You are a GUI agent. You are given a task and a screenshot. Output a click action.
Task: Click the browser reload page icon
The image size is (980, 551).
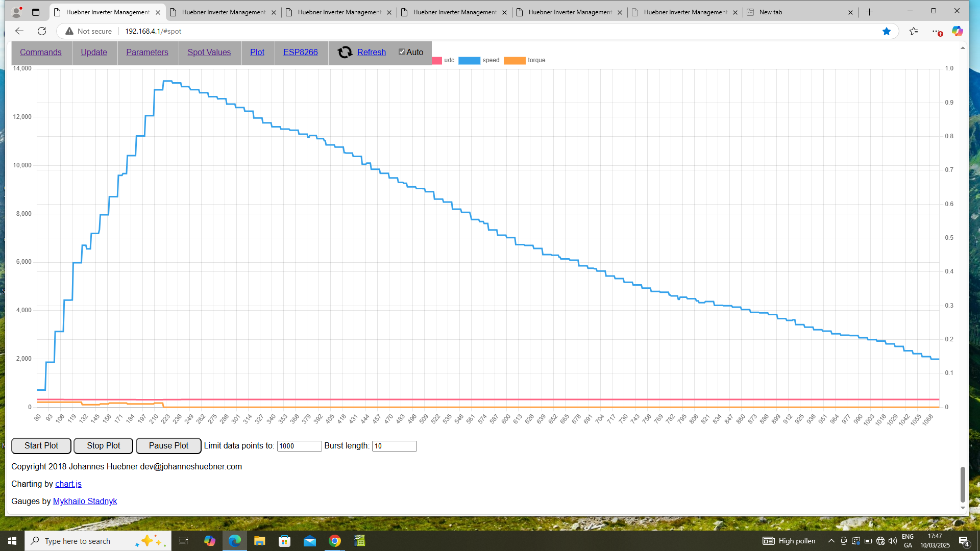tap(42, 31)
